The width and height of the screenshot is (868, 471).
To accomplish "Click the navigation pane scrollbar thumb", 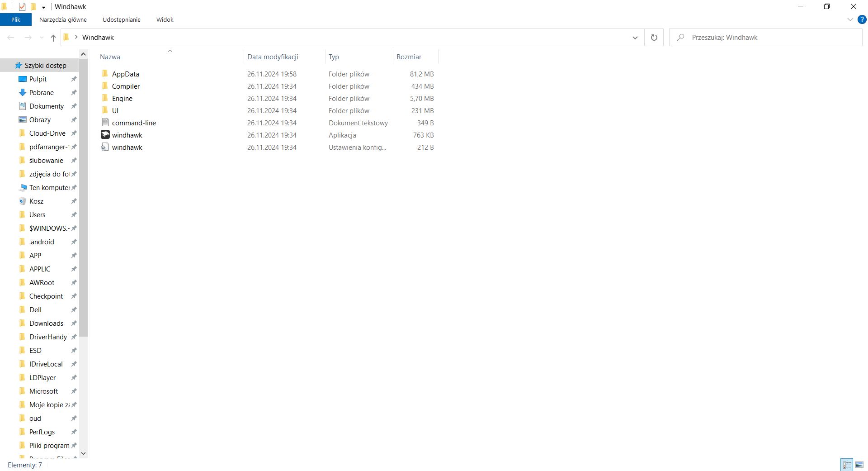I will click(83, 198).
